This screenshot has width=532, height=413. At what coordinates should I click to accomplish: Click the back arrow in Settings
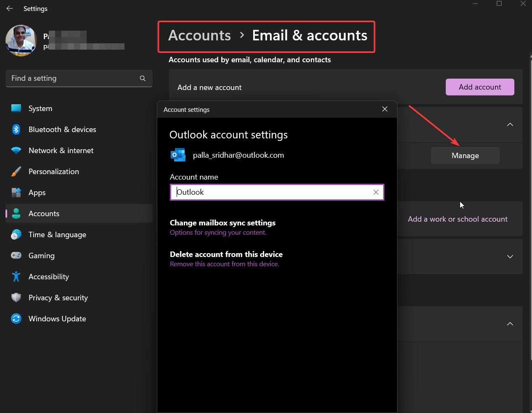coord(10,8)
